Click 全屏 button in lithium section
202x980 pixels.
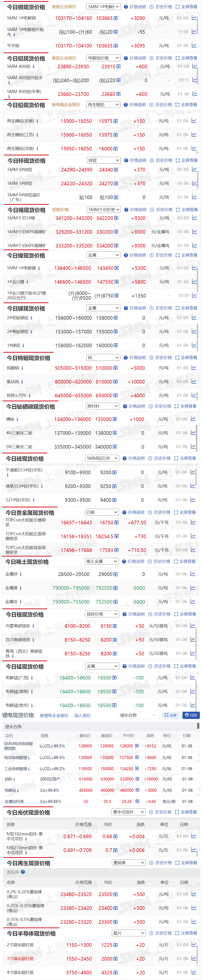[170, 715]
